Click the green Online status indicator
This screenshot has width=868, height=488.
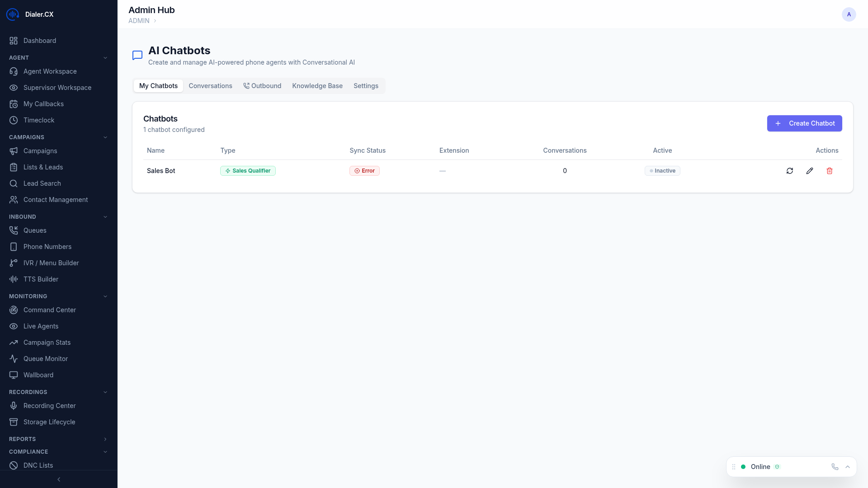744,467
